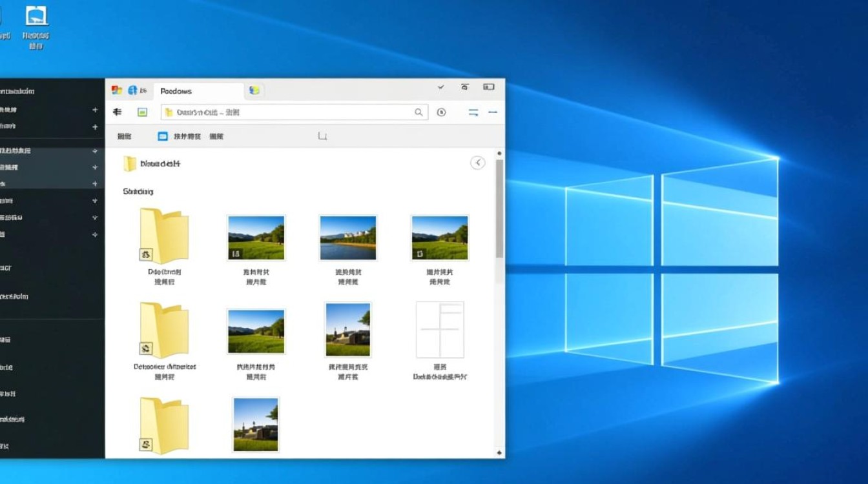
Task: Click the circled account icon right of the search box
Action: click(x=442, y=112)
